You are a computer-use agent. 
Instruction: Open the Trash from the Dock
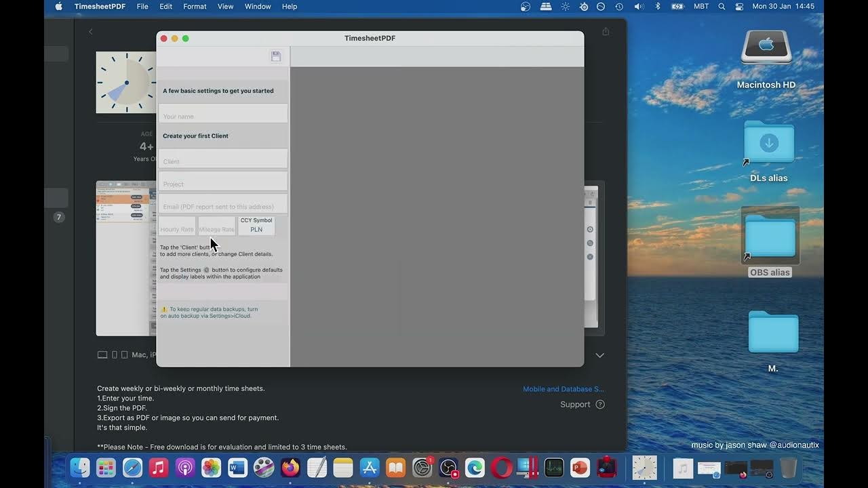point(788,468)
